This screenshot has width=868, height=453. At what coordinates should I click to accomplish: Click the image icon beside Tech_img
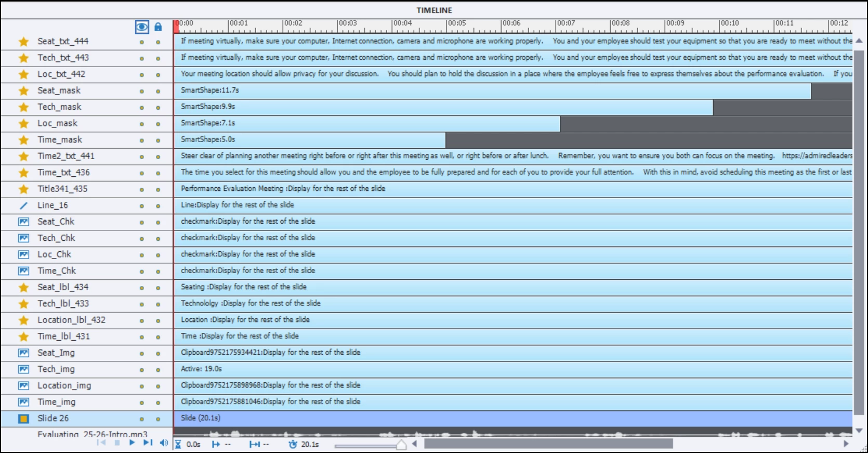[x=23, y=369]
